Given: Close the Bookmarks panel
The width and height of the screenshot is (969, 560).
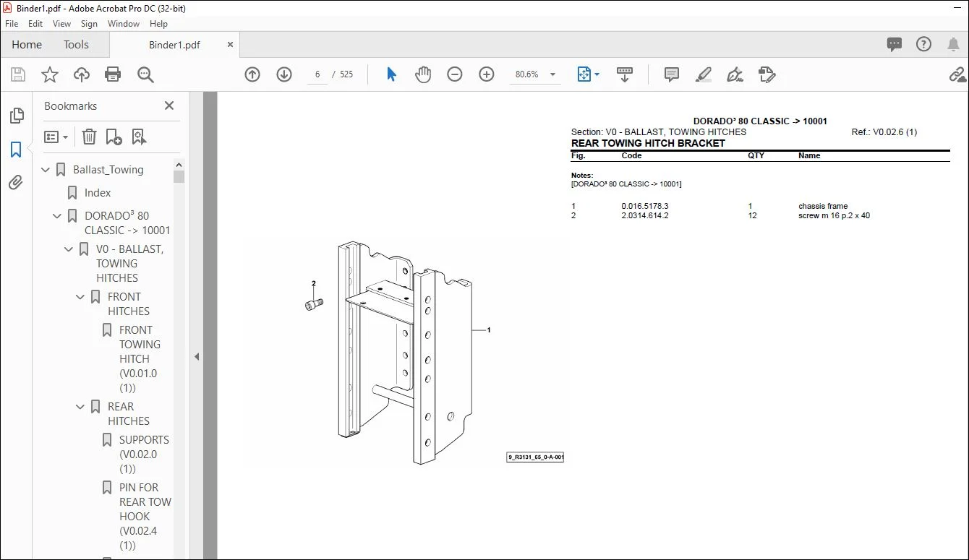Looking at the screenshot, I should click(x=169, y=105).
